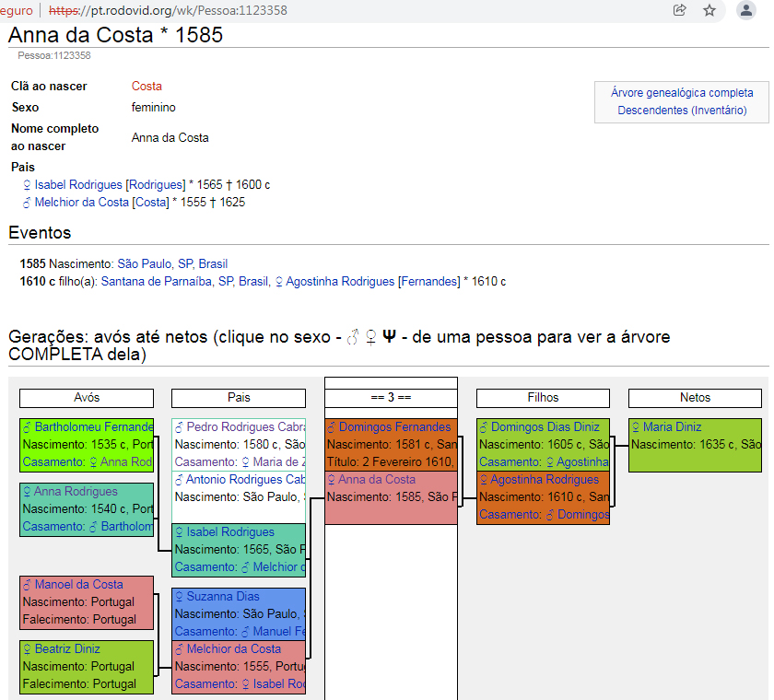This screenshot has height=700, width=774.
Task: Open São Paulo, SP, Brasil birthplace link
Action: [172, 264]
